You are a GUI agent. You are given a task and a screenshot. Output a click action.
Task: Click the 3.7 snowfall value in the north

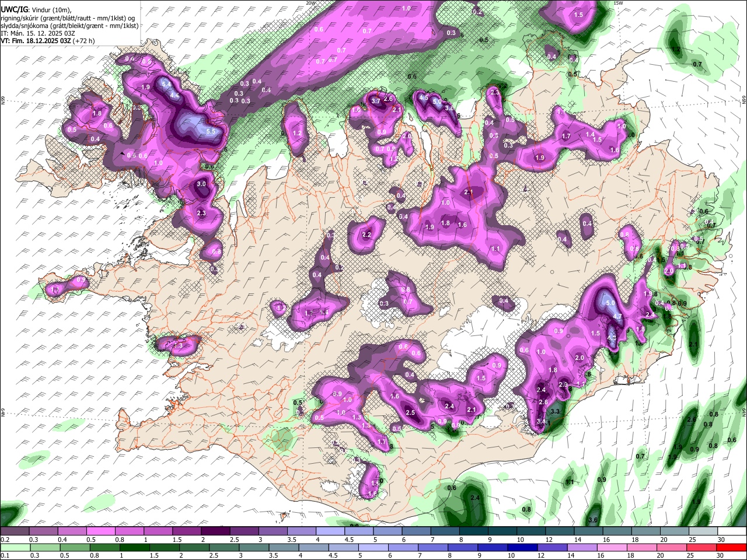click(x=376, y=101)
